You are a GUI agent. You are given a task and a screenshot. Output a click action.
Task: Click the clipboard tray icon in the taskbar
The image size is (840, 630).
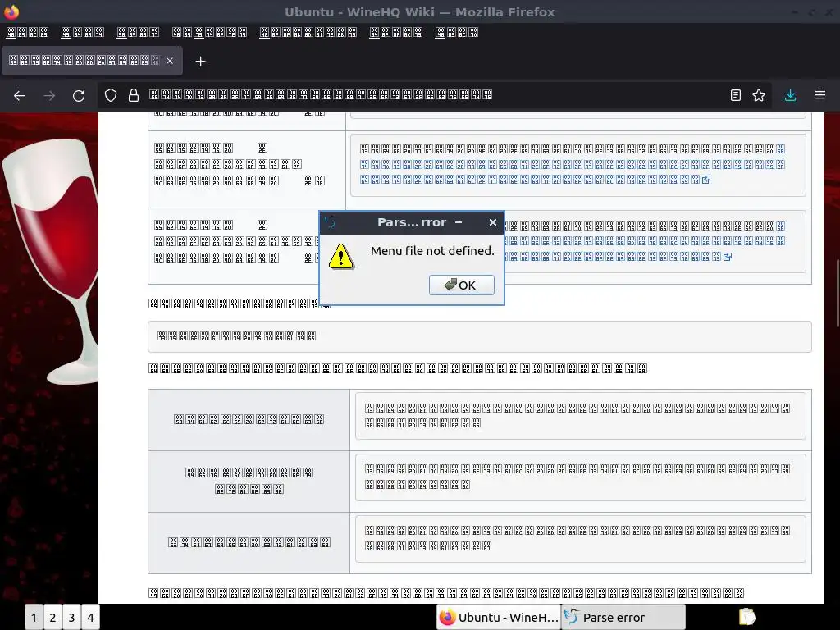(x=746, y=617)
